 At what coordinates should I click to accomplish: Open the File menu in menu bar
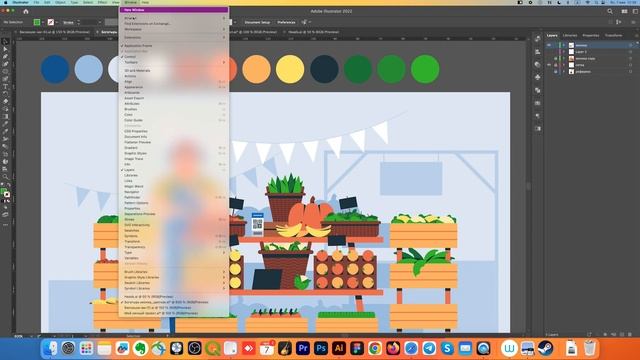coord(36,2)
